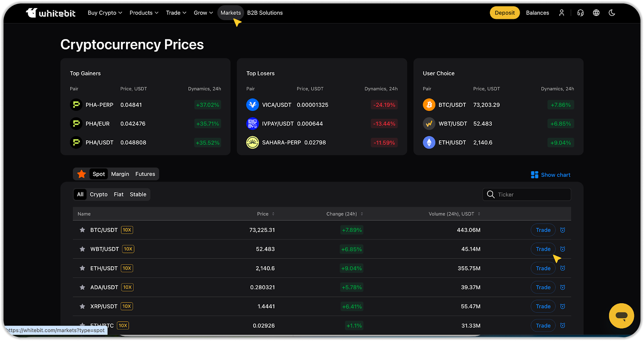Viewport: 644px width, 341px height.
Task: Favorite the ETH/USDT pair star
Action: click(x=83, y=268)
